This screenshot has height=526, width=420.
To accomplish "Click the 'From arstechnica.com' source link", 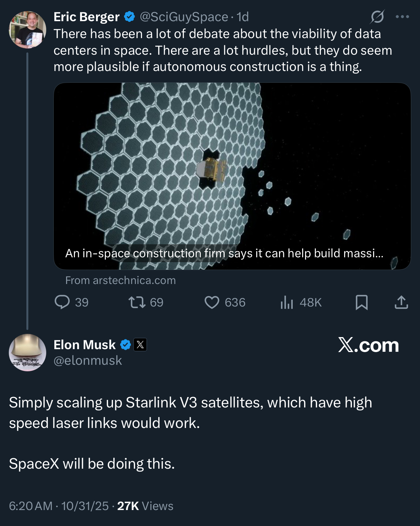I will [x=120, y=280].
